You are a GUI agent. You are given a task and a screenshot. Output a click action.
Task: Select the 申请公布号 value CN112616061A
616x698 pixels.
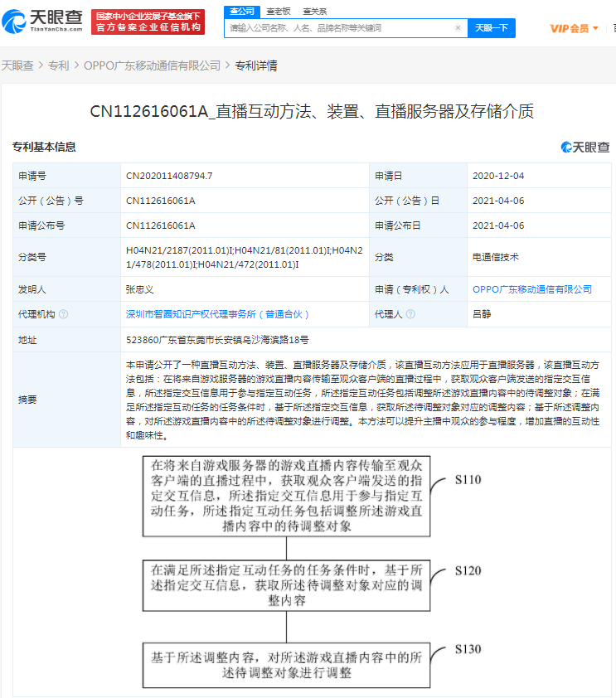click(x=161, y=225)
